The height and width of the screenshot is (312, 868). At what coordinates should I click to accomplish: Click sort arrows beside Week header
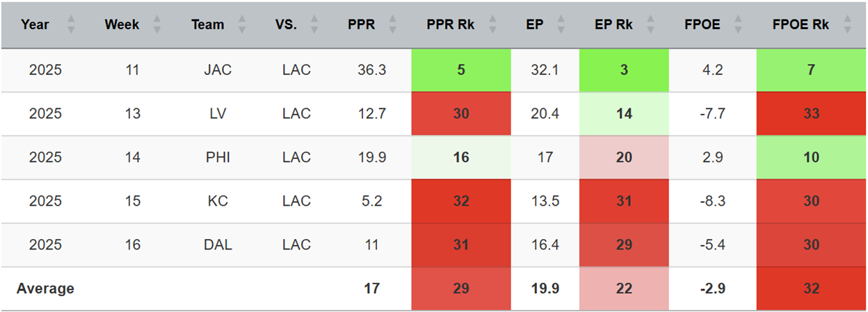tap(157, 25)
